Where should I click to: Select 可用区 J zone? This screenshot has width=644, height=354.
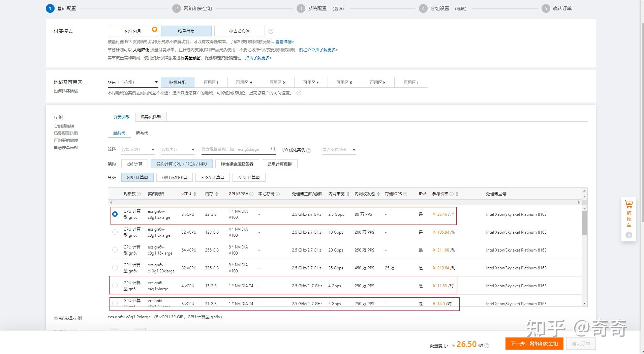(411, 82)
